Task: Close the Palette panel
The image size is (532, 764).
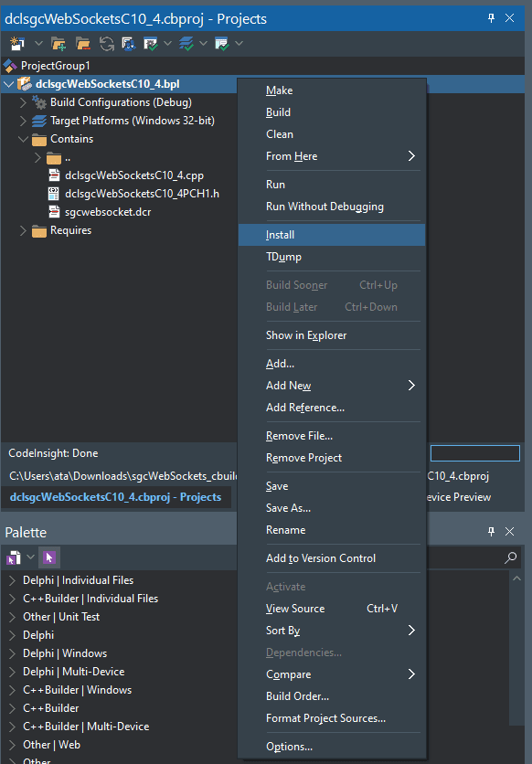Action: click(509, 532)
